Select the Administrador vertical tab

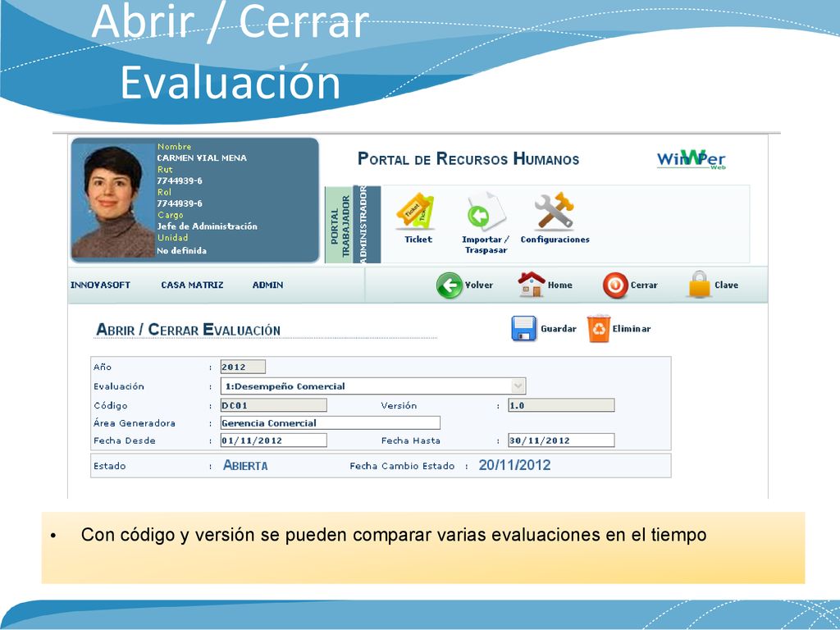coord(367,225)
